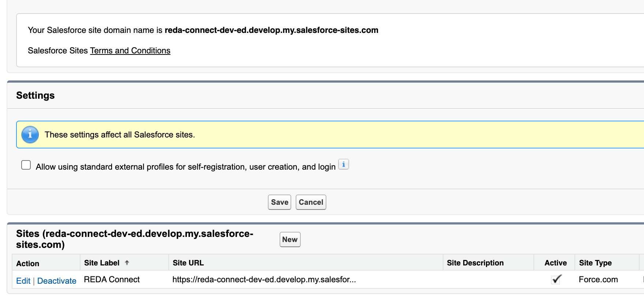Click the Active checkmark for REDA Connect
This screenshot has width=644, height=302.
coord(556,279)
